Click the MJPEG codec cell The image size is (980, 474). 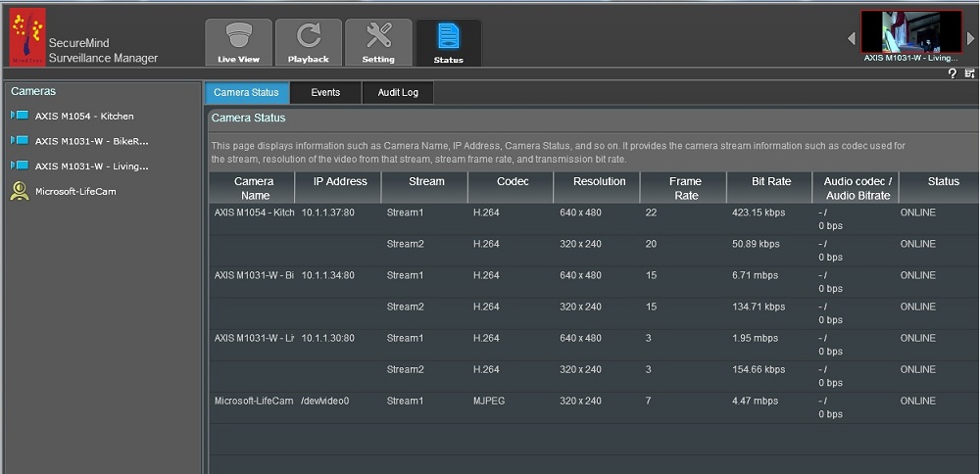489,401
